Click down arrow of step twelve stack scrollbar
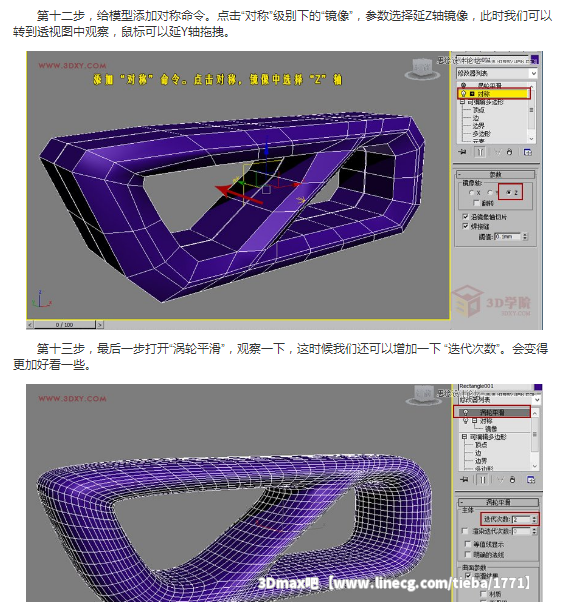Image resolution: width=570 pixels, height=602 pixels. coord(531,139)
